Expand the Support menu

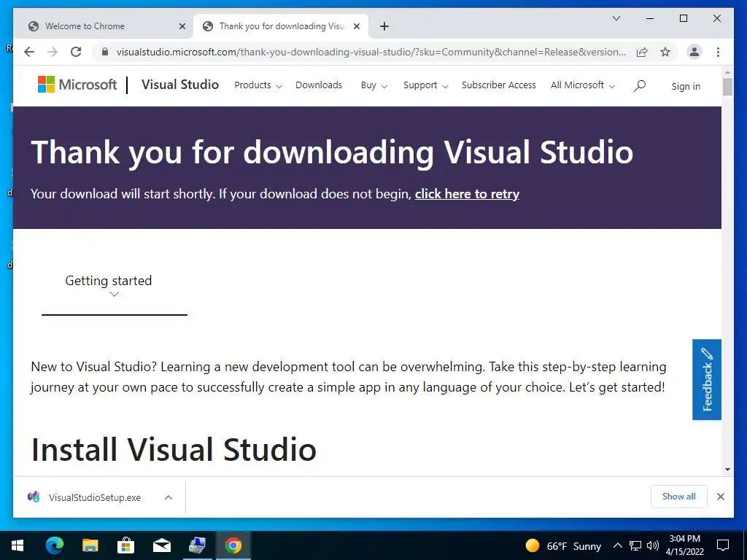(425, 85)
